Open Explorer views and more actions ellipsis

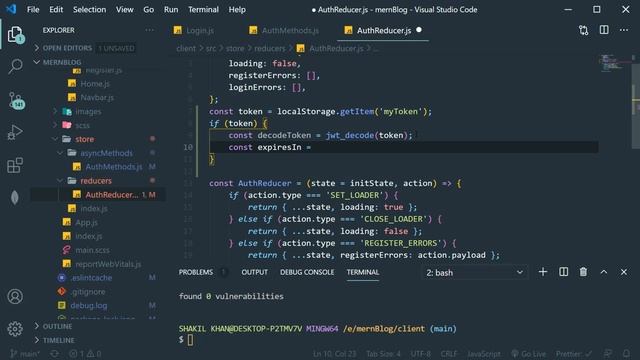[x=150, y=30]
